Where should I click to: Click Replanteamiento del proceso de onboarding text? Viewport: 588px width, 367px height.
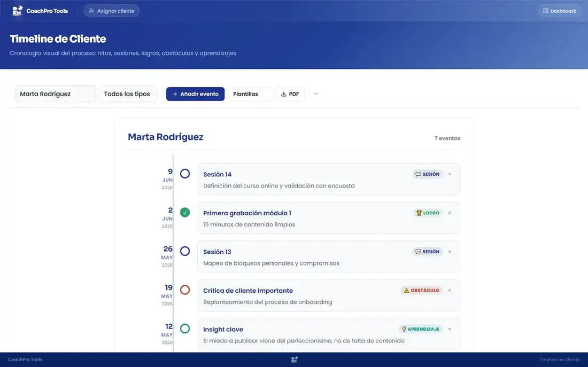click(x=267, y=302)
